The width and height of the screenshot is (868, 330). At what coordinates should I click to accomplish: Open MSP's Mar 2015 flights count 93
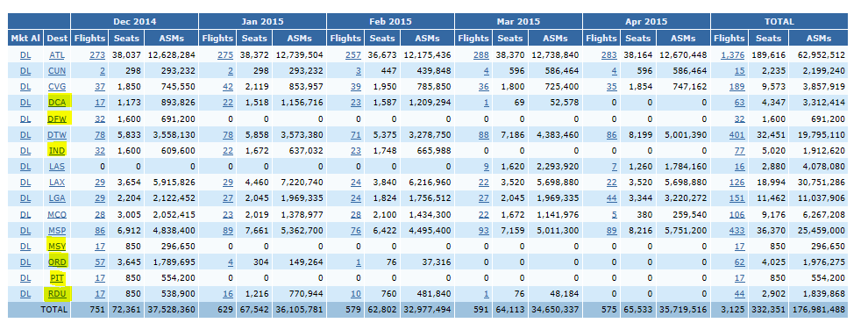[x=483, y=230]
